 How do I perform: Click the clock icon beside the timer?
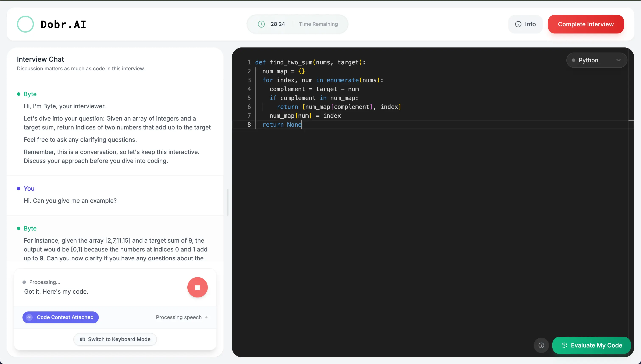click(x=261, y=24)
